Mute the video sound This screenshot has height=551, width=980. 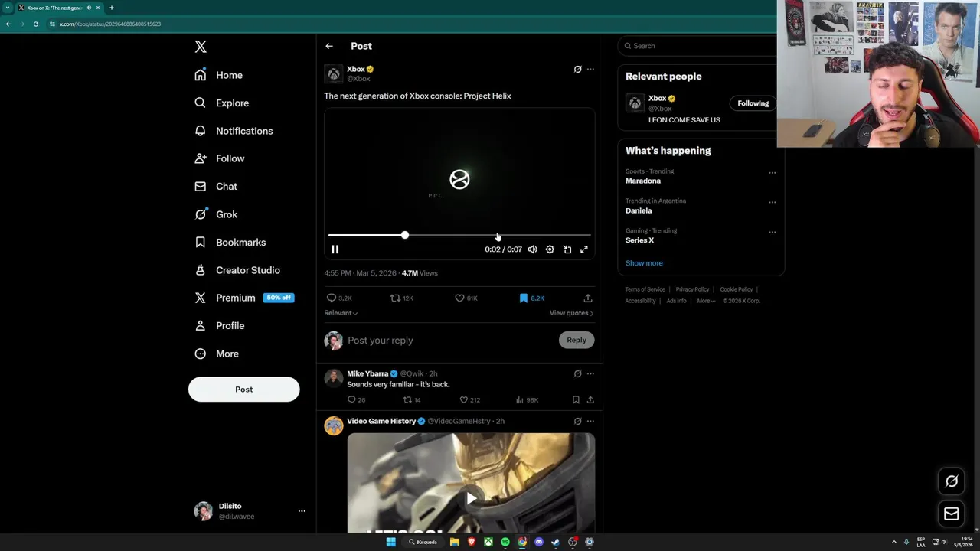pos(533,249)
